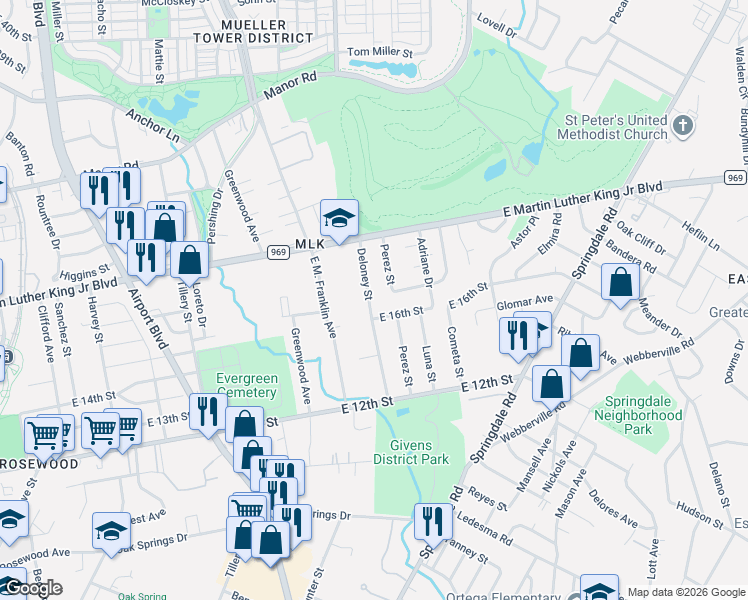Click restaurant marker left of Oak Springs Dr label
The image size is (748, 600).
click(x=293, y=524)
